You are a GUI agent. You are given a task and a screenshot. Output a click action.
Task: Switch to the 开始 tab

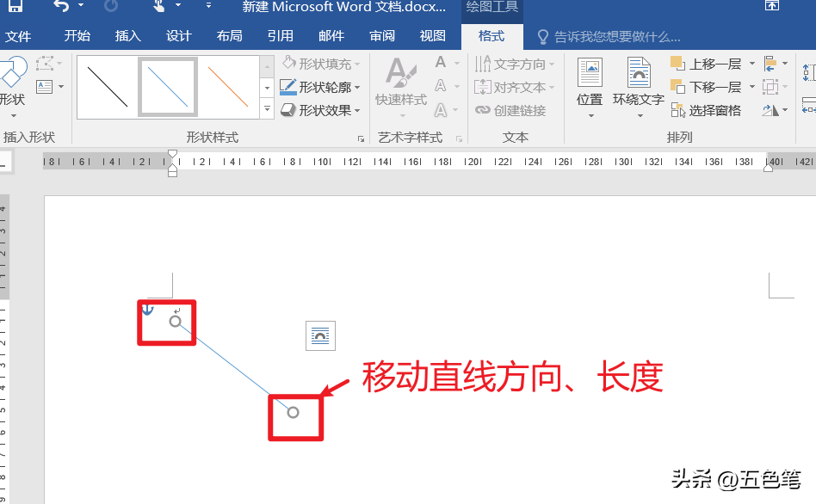[77, 36]
